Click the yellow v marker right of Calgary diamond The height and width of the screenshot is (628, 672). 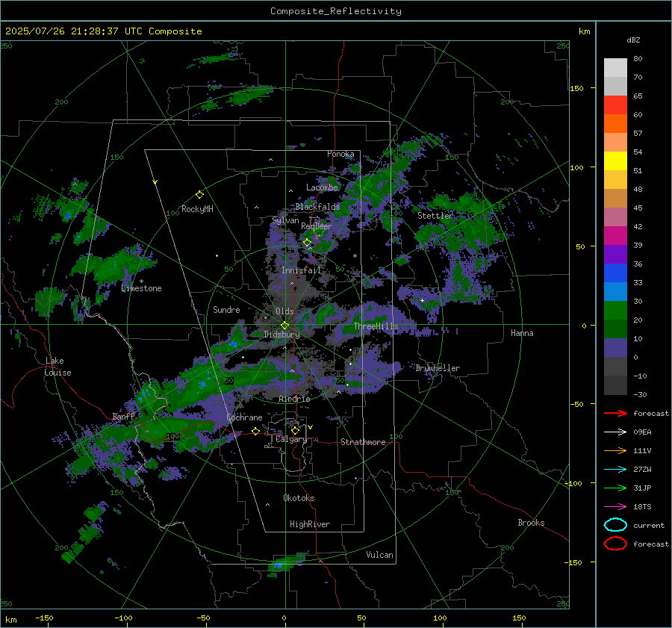310,427
